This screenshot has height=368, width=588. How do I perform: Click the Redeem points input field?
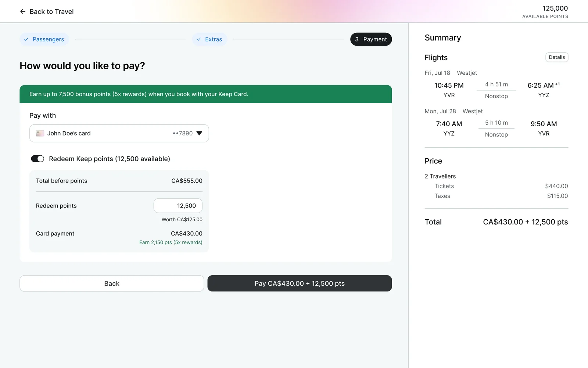pos(178,206)
